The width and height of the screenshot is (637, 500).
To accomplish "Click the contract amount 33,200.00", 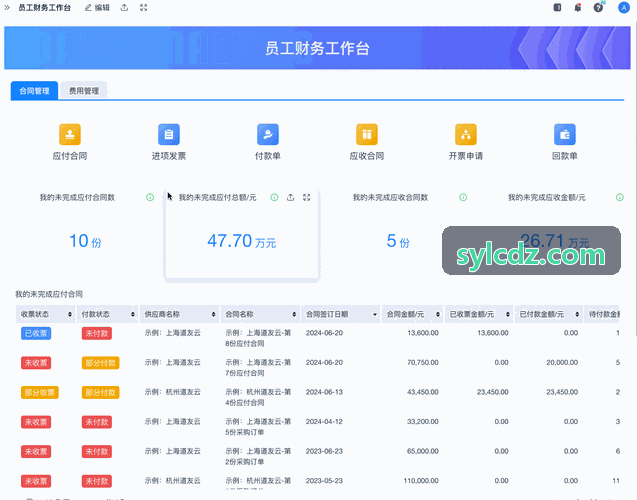I will pos(422,422).
